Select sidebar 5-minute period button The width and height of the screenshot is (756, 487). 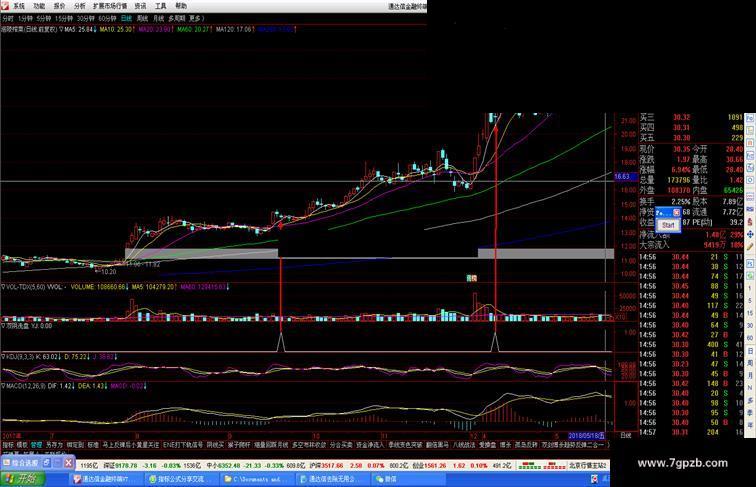tap(750, 300)
